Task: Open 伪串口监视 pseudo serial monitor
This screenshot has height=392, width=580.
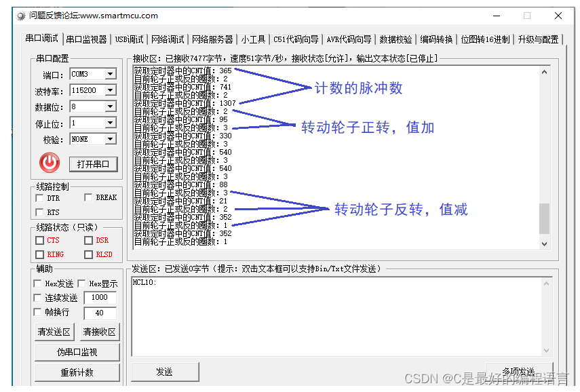Action: click(x=77, y=351)
